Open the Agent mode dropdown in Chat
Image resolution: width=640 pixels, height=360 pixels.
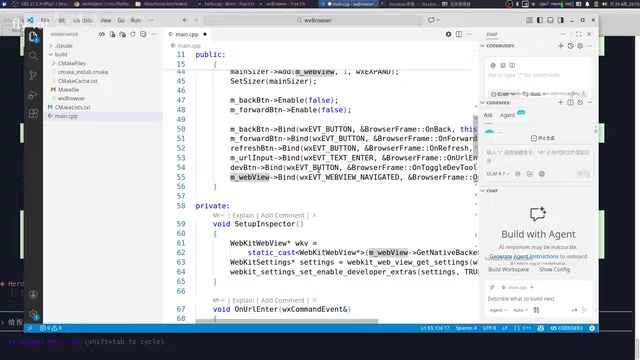(498, 310)
